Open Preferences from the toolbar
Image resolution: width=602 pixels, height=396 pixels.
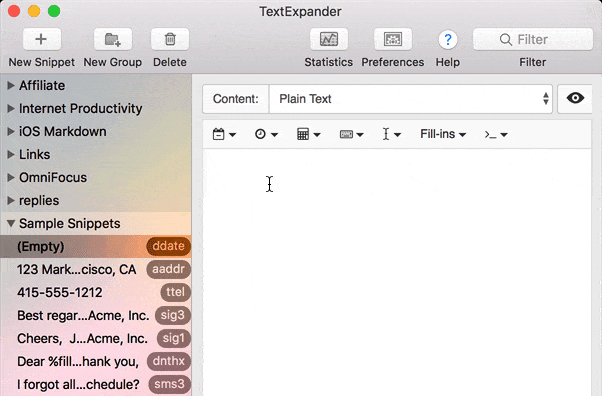coord(393,39)
